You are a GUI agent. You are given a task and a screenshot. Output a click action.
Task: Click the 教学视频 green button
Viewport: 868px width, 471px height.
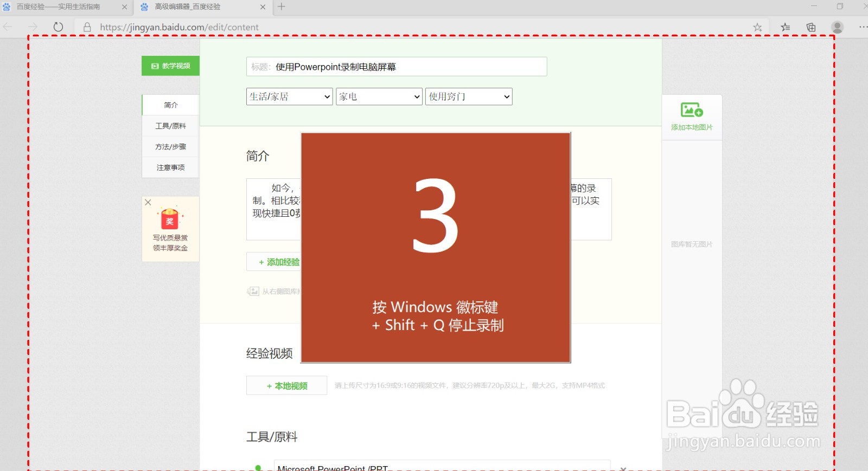(170, 66)
